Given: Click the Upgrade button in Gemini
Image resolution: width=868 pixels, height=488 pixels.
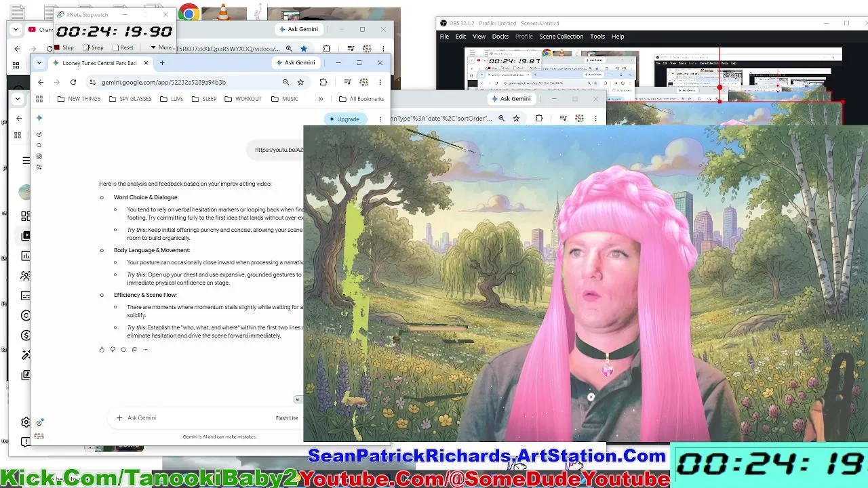Looking at the screenshot, I should point(344,119).
